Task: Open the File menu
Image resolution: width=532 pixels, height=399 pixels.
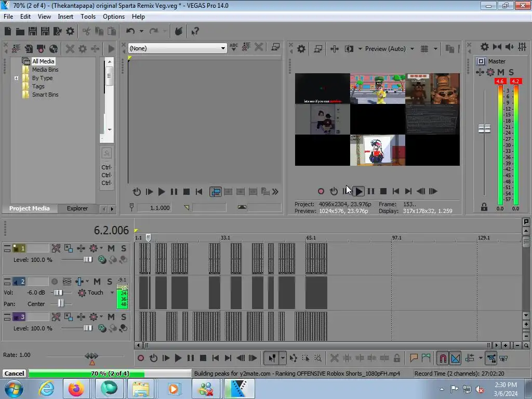Action: [8, 17]
